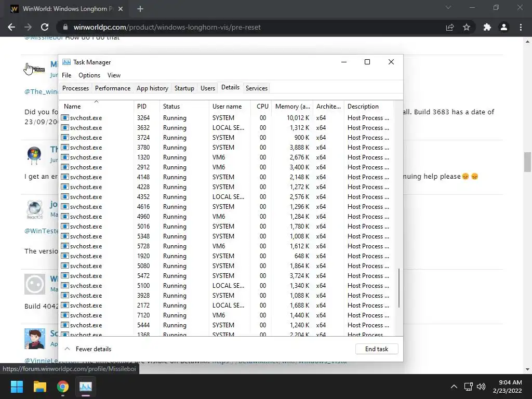Open Task Manager Options menu
Screen dimensions: 532x399
pos(89,75)
